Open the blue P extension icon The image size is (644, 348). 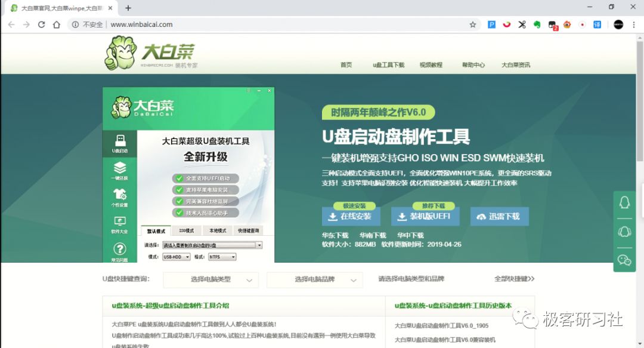[x=491, y=24]
